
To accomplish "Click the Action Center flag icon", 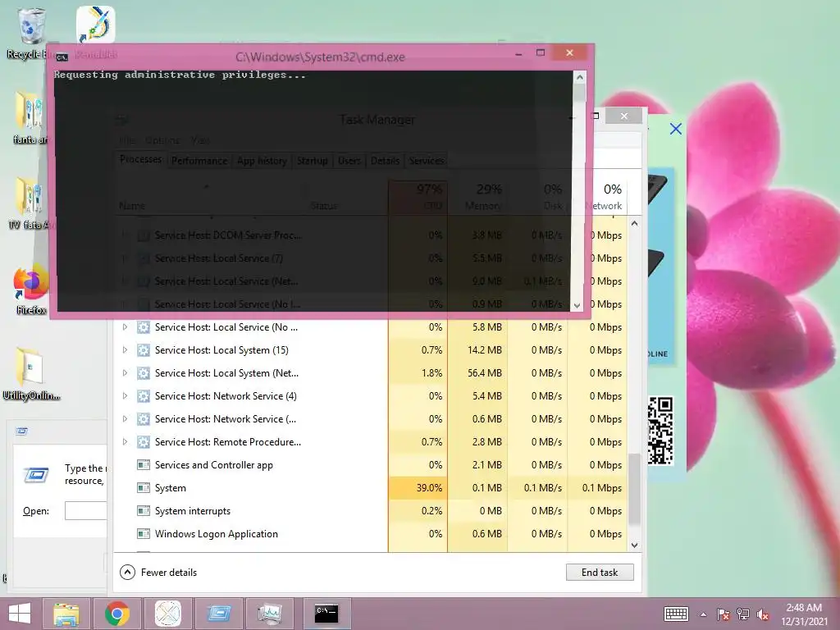I will [723, 614].
